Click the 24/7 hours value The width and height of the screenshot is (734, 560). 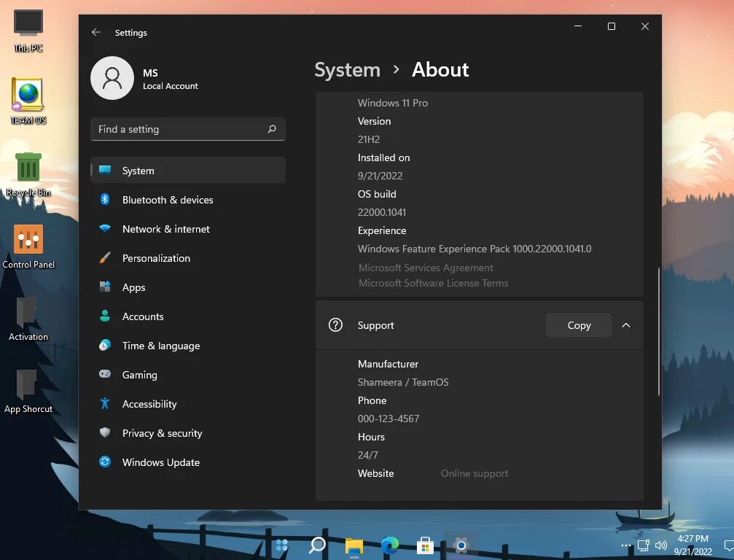pyautogui.click(x=368, y=455)
